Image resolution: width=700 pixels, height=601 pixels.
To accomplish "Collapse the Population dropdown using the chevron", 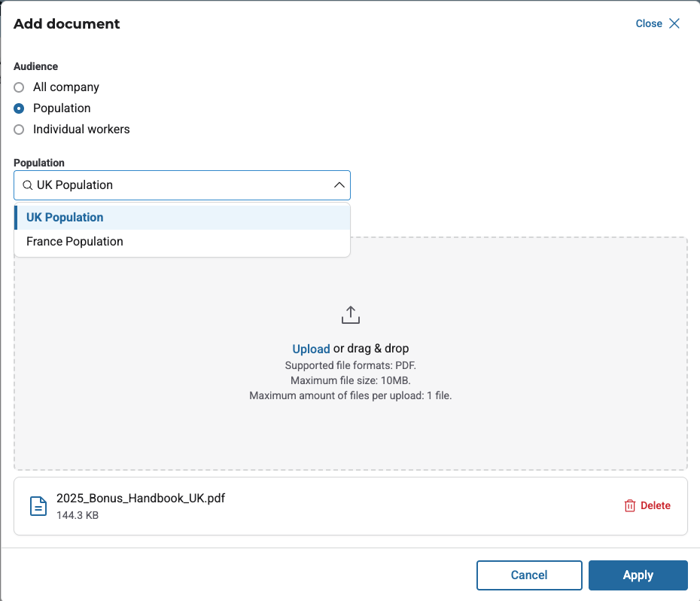I will (x=339, y=185).
